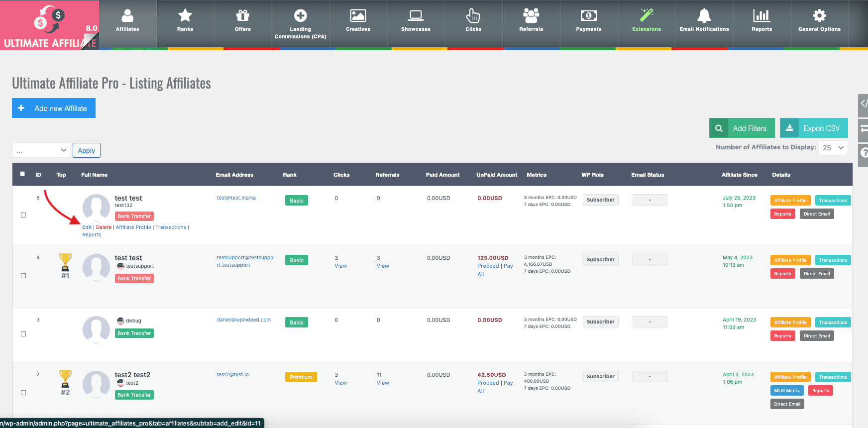
Task: Toggle the select-all checkbox in table header
Action: tap(22, 174)
